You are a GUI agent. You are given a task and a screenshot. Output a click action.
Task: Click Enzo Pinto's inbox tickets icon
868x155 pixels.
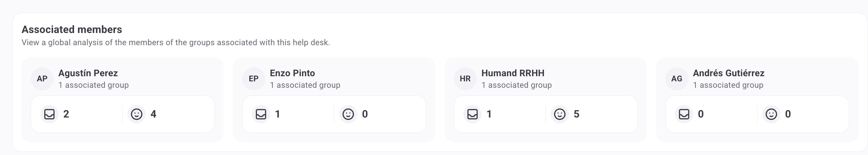tap(261, 114)
